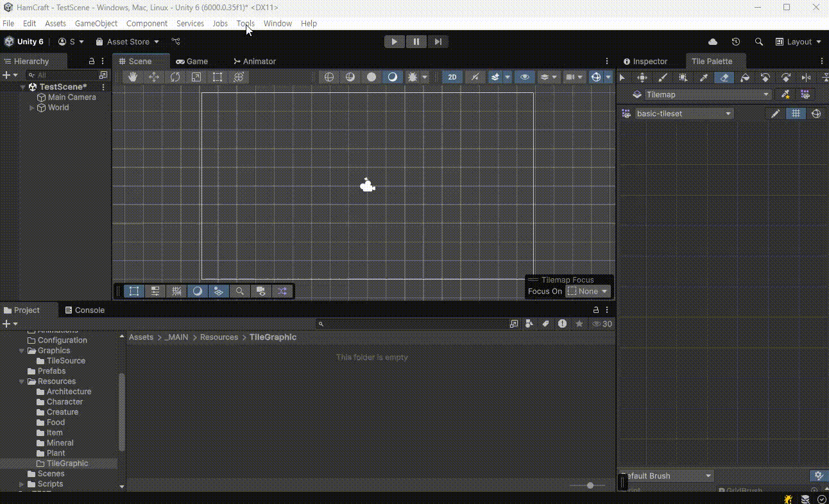Open Unity Cloud from the toolbar

(713, 42)
